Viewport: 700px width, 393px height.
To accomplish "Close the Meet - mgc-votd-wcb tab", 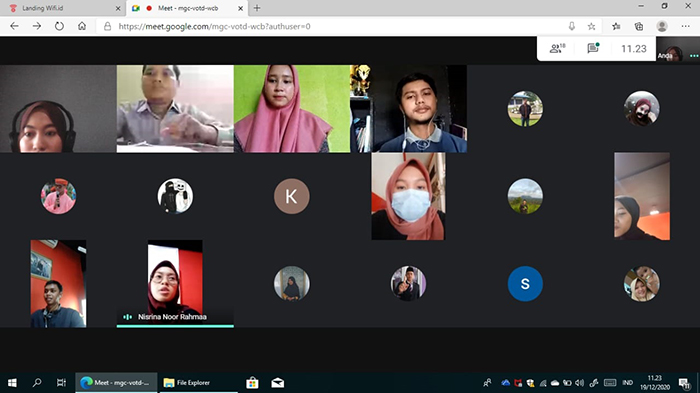I will pyautogui.click(x=240, y=8).
